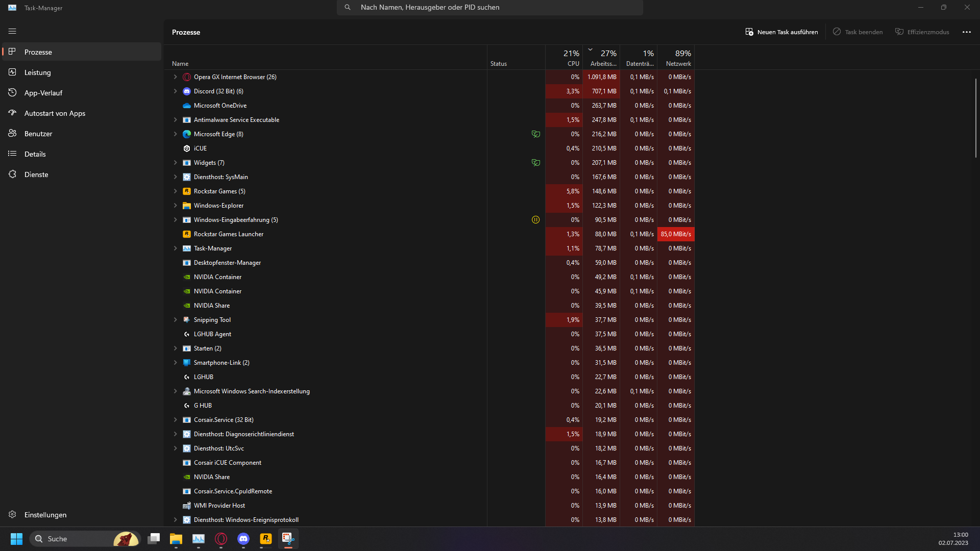980x551 pixels.
Task: Click the more options three-dots button
Action: pyautogui.click(x=966, y=32)
